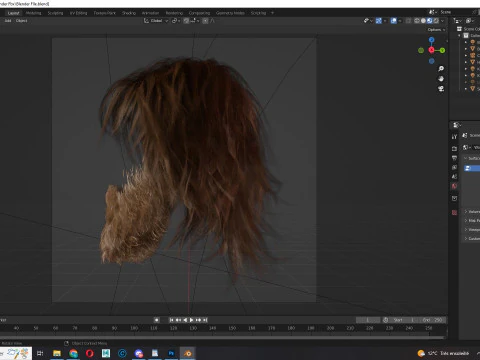Click the proportional falloff curve icon
Screen dimensions: 480x360
click(x=213, y=21)
